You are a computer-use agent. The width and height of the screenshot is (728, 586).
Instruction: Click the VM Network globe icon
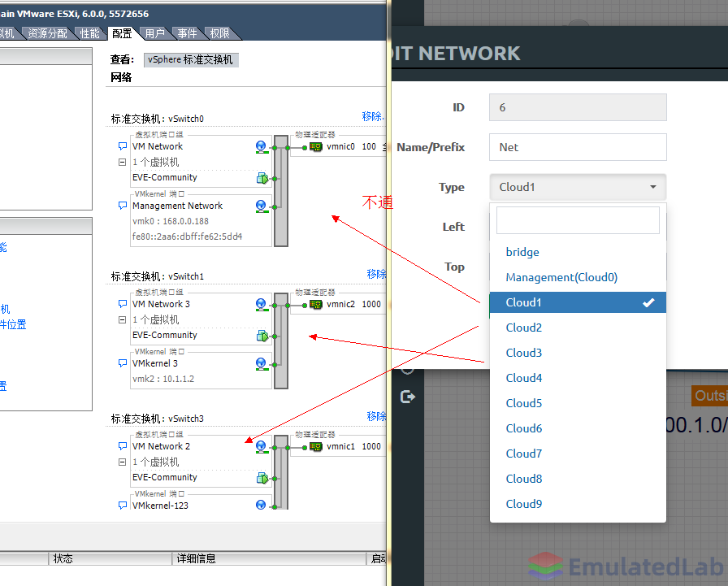[x=262, y=147]
